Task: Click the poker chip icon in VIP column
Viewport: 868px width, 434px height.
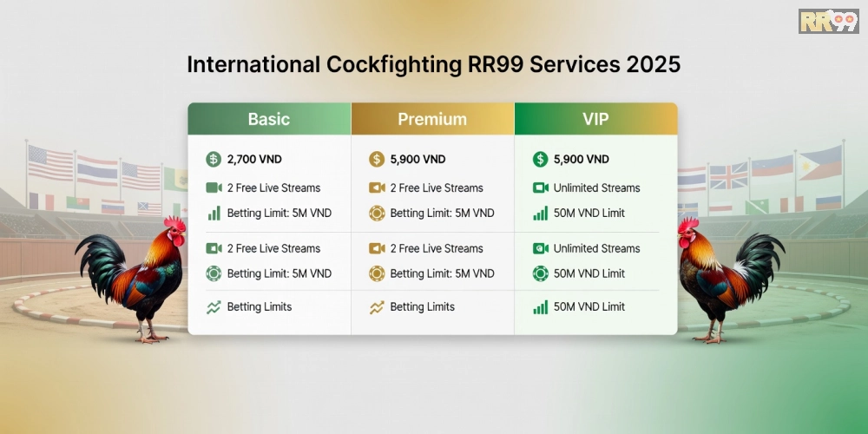Action: tap(540, 273)
